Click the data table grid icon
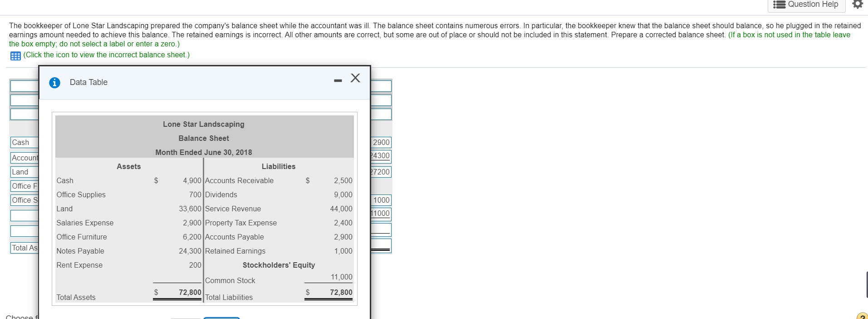 [15, 56]
